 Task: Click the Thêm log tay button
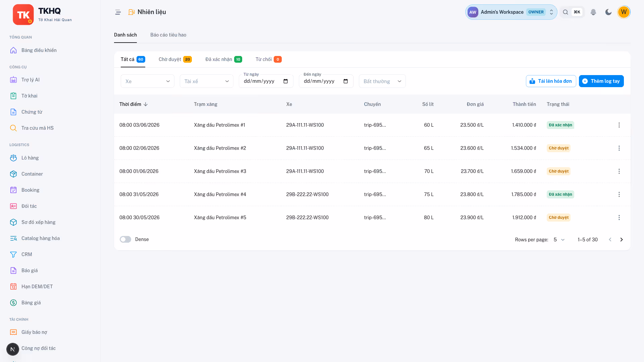pyautogui.click(x=601, y=81)
